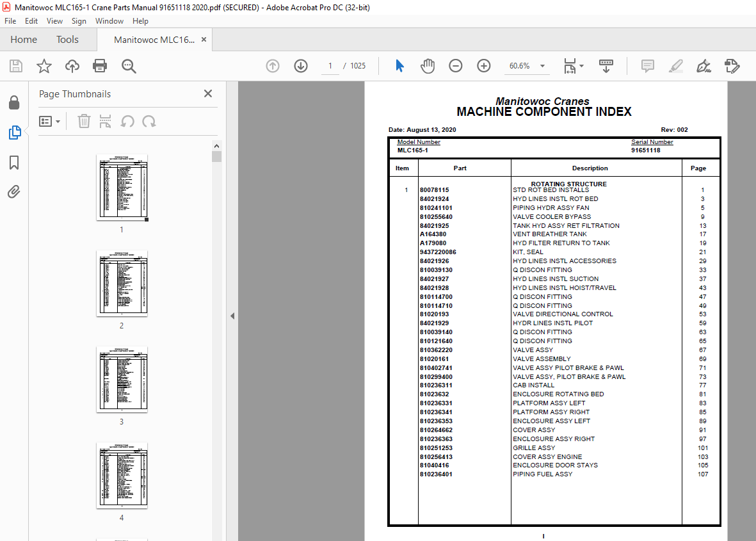Delete selected pages trash icon
This screenshot has height=541, width=756.
click(84, 121)
